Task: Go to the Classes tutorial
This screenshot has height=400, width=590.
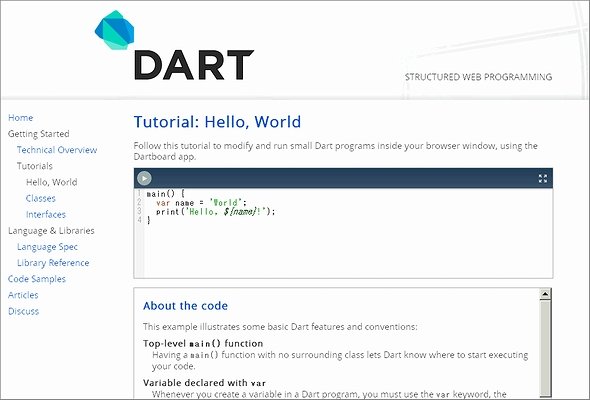Action: coord(41,198)
